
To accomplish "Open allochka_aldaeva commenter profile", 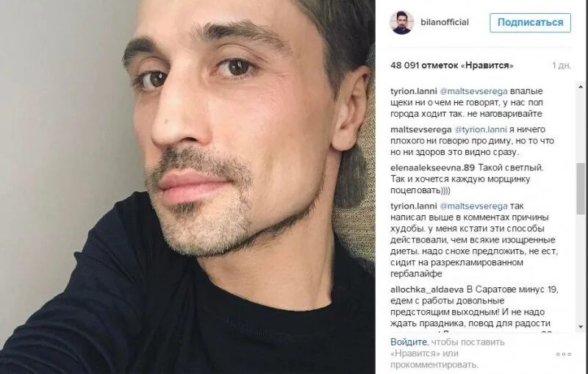I will (x=427, y=290).
